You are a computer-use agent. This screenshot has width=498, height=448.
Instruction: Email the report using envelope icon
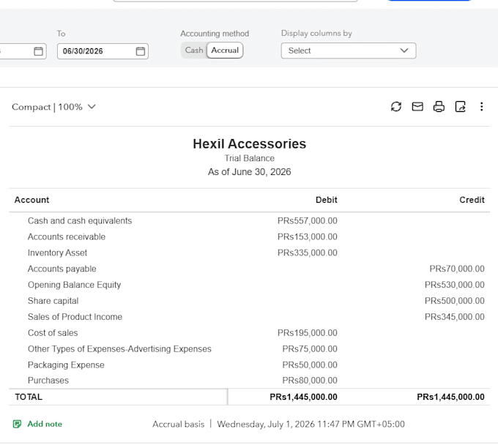[417, 107]
